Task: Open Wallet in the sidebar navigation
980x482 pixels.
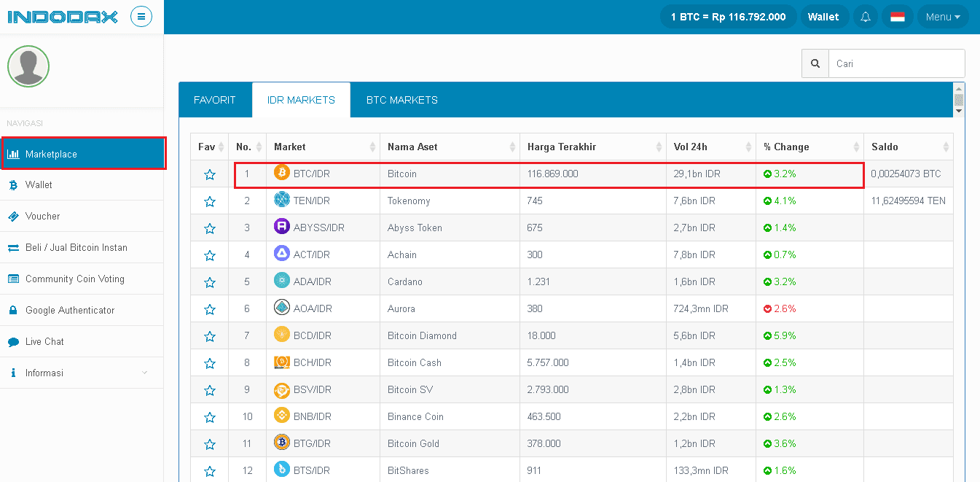Action: pyautogui.click(x=82, y=184)
